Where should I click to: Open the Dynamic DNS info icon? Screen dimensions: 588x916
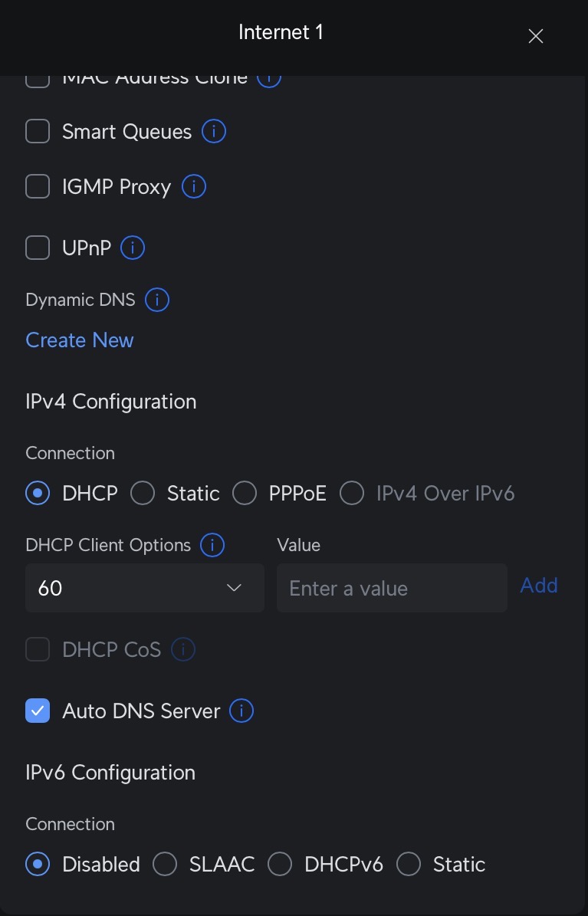tap(157, 300)
